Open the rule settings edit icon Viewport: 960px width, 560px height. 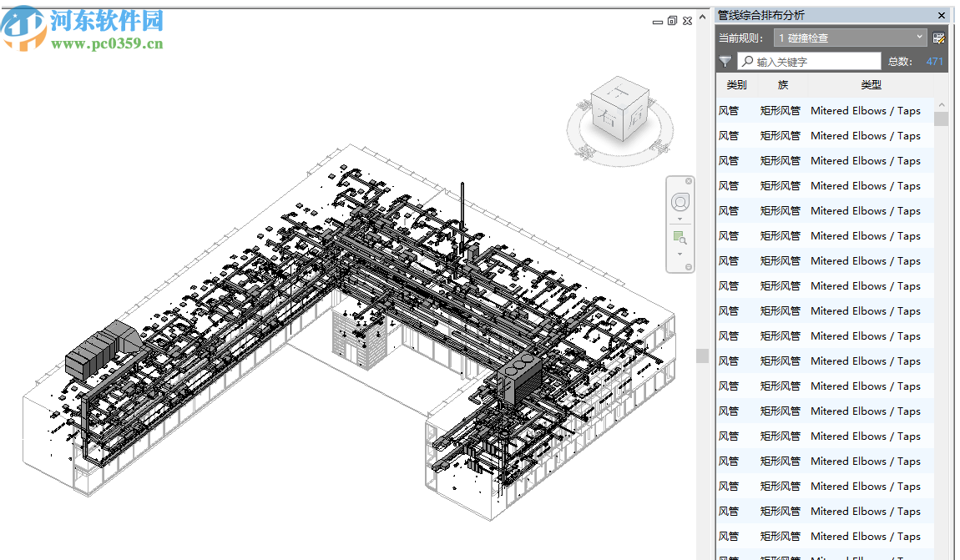938,38
